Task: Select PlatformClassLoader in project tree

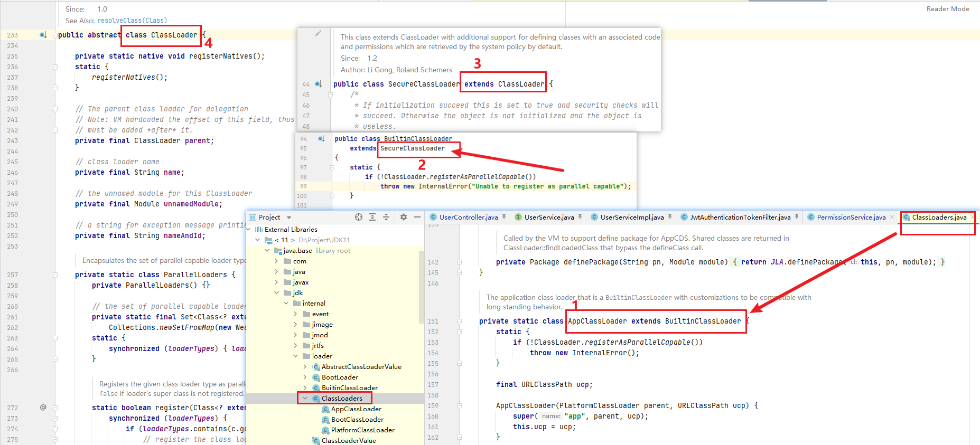Action: click(x=362, y=430)
